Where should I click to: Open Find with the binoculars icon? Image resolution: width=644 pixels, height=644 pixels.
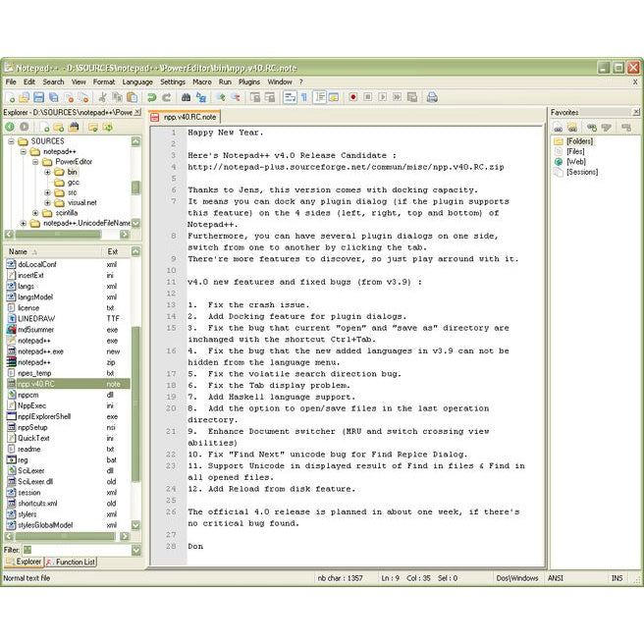pyautogui.click(x=187, y=97)
